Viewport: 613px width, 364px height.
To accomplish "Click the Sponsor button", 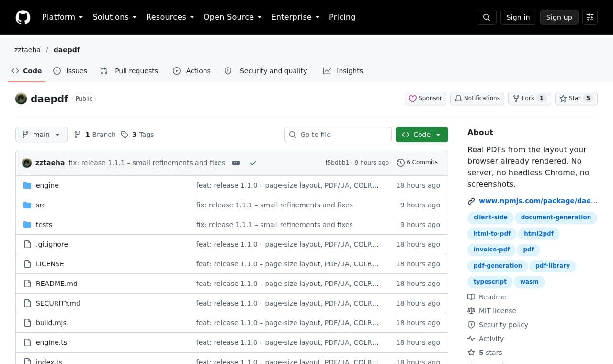I will (x=425, y=98).
